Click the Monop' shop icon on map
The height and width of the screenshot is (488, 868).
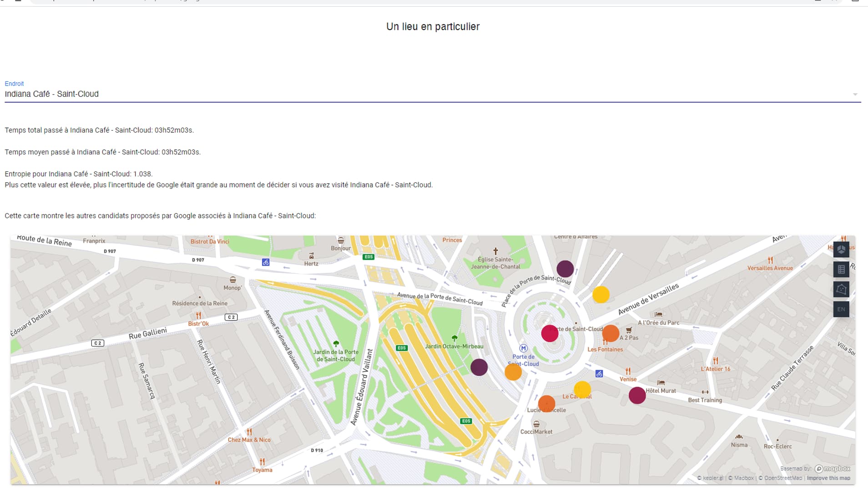(232, 280)
